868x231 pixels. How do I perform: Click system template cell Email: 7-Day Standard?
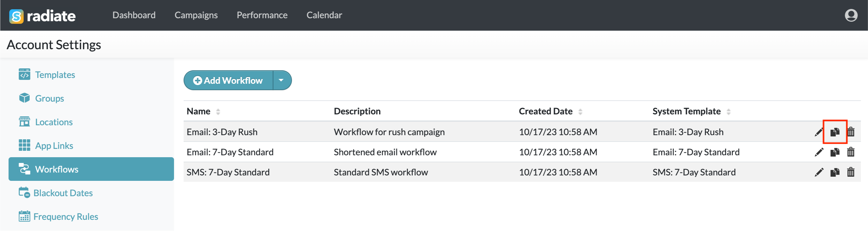click(696, 152)
